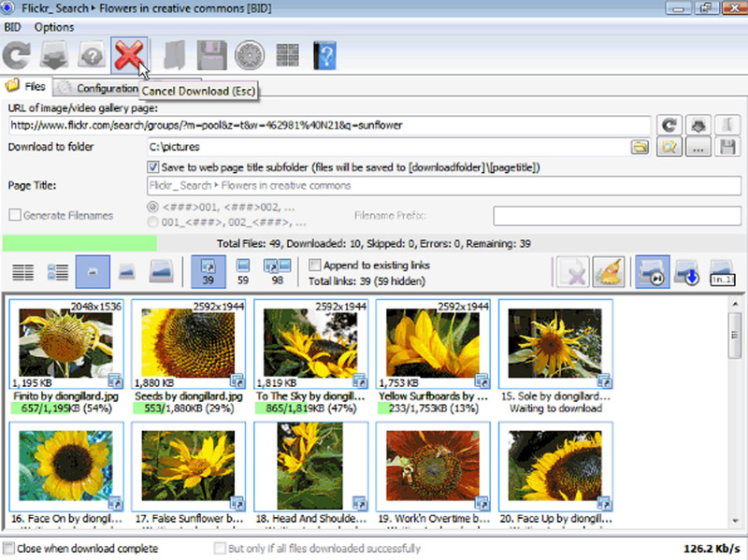
Task: Select the Finito by diongillard.jpg thumbnail
Action: point(65,343)
